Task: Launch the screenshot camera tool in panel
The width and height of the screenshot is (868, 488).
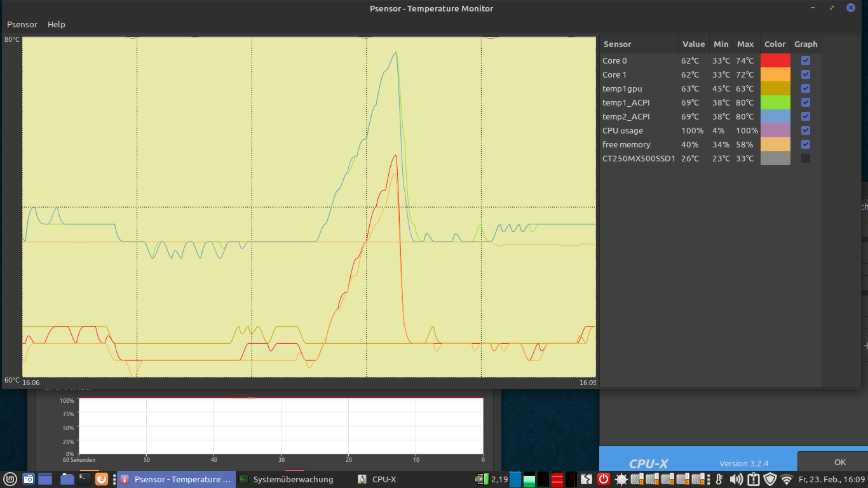Action: [29, 479]
